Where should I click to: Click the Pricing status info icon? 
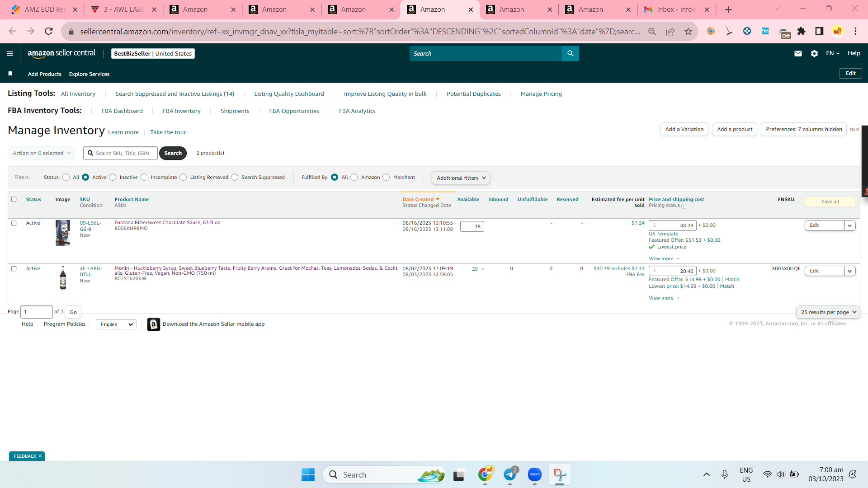point(684,206)
